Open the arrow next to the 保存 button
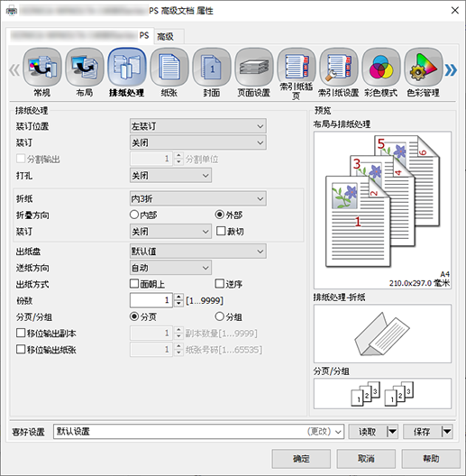466x476 pixels. (x=447, y=431)
